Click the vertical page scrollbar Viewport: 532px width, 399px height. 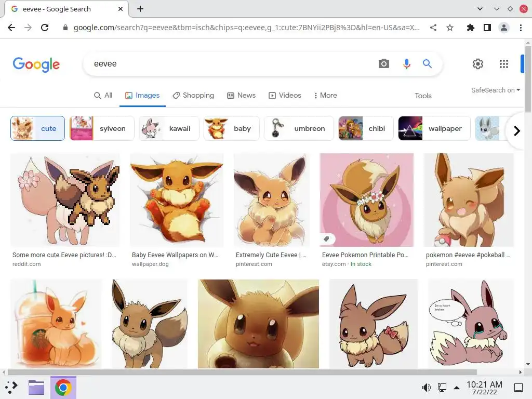tap(528, 79)
